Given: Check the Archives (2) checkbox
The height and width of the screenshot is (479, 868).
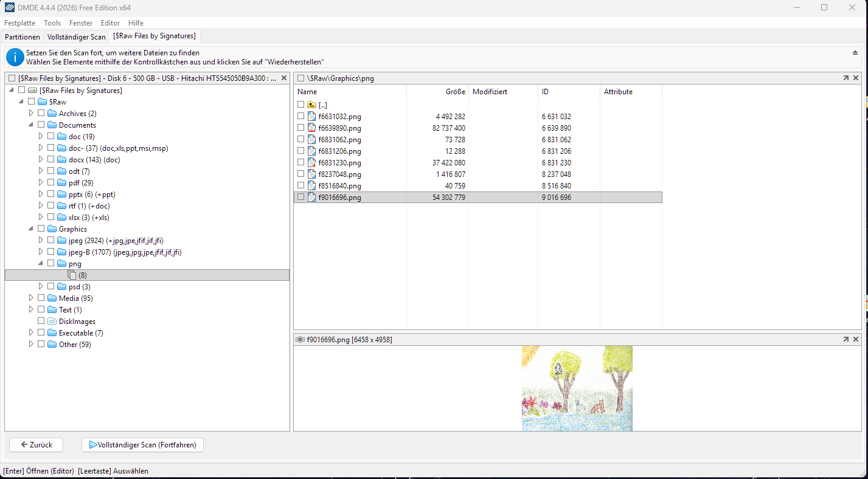Looking at the screenshot, I should pyautogui.click(x=41, y=113).
